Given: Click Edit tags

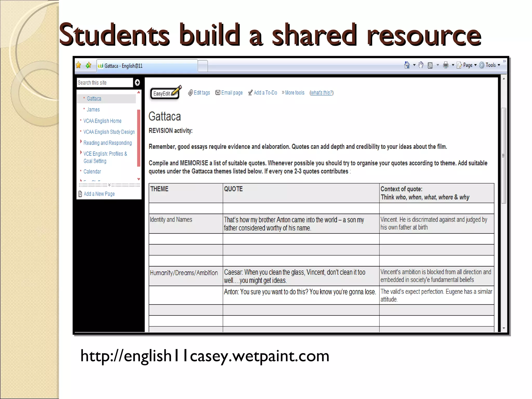Looking at the screenshot, I should 199,93.
